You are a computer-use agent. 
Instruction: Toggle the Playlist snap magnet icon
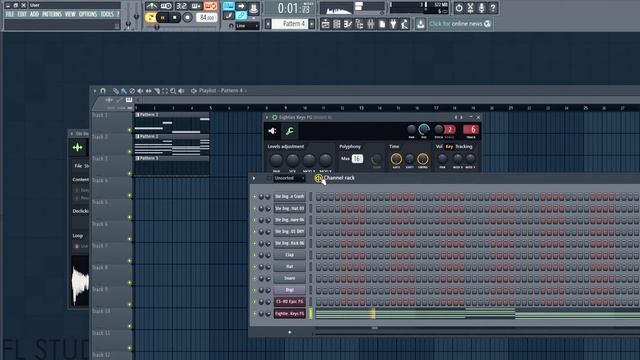[103, 91]
